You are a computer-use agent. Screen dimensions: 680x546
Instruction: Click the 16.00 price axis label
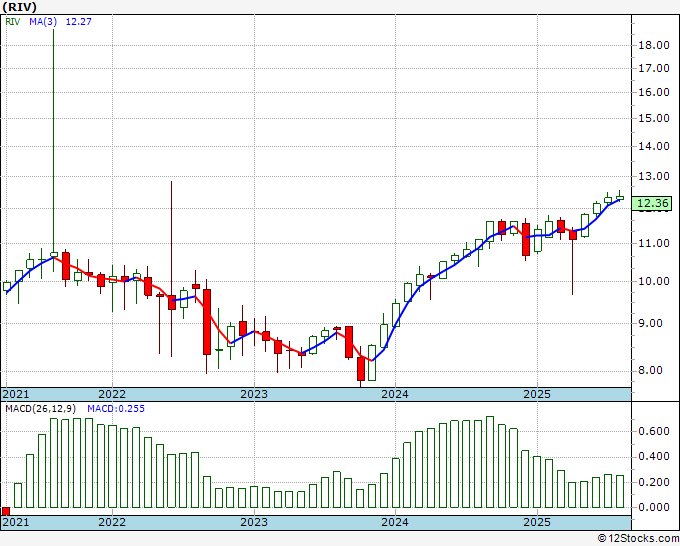[x=654, y=92]
